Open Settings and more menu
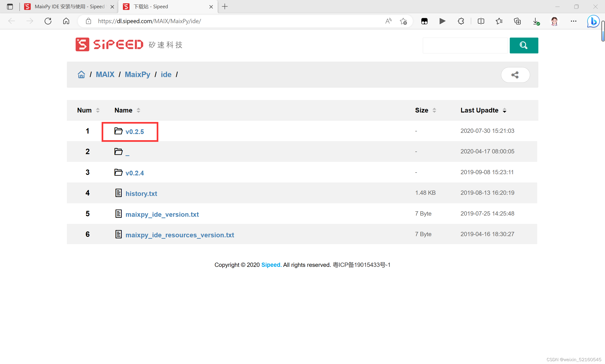 pyautogui.click(x=573, y=21)
